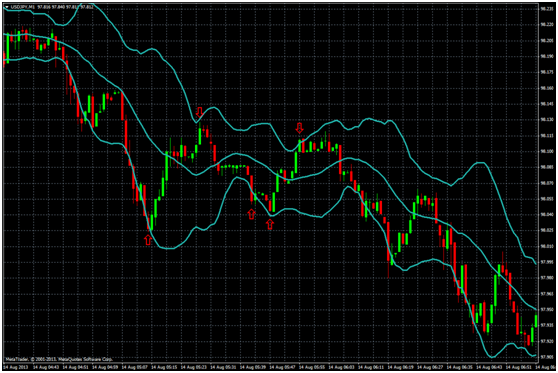Click the 14 Aug 04:59 time label
This screenshot has height=373, width=558.
[106, 367]
